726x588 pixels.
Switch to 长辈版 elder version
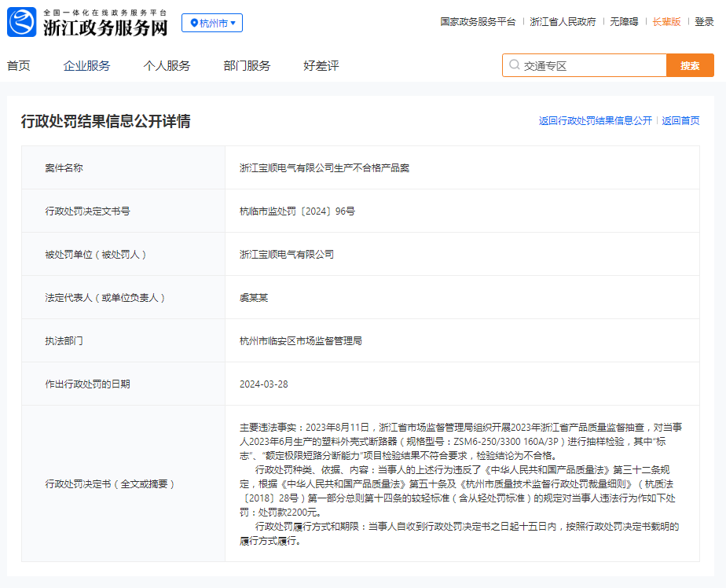(x=666, y=22)
